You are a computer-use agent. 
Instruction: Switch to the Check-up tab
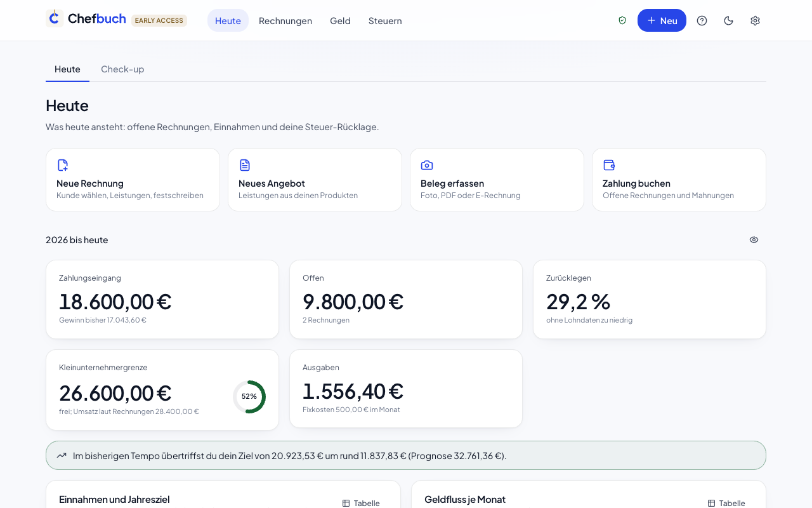[122, 69]
